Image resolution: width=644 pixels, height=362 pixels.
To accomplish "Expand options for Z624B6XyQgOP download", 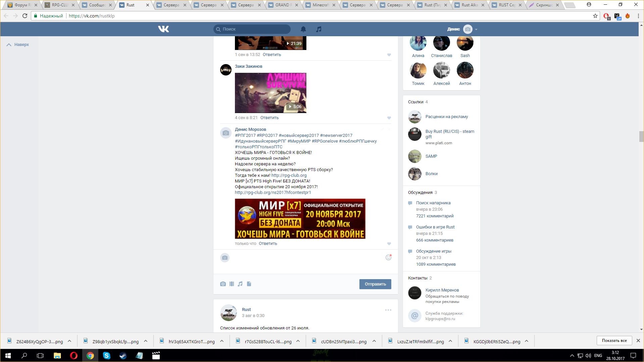I will [69, 341].
